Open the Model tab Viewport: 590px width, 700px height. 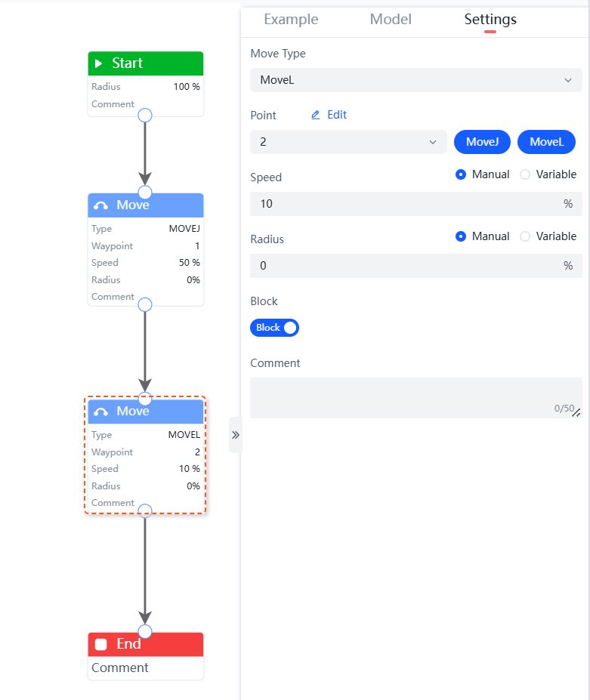(x=391, y=20)
